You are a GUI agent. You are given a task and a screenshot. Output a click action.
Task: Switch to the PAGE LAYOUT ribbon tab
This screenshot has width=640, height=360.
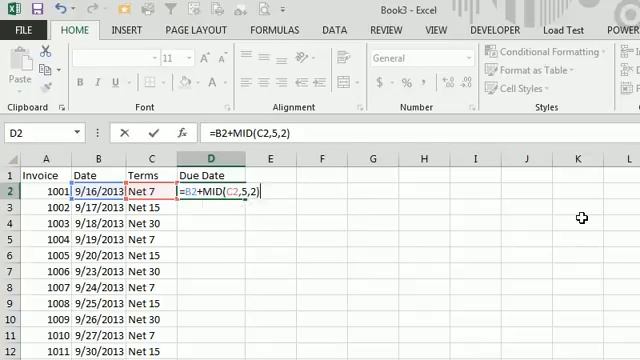click(x=196, y=30)
